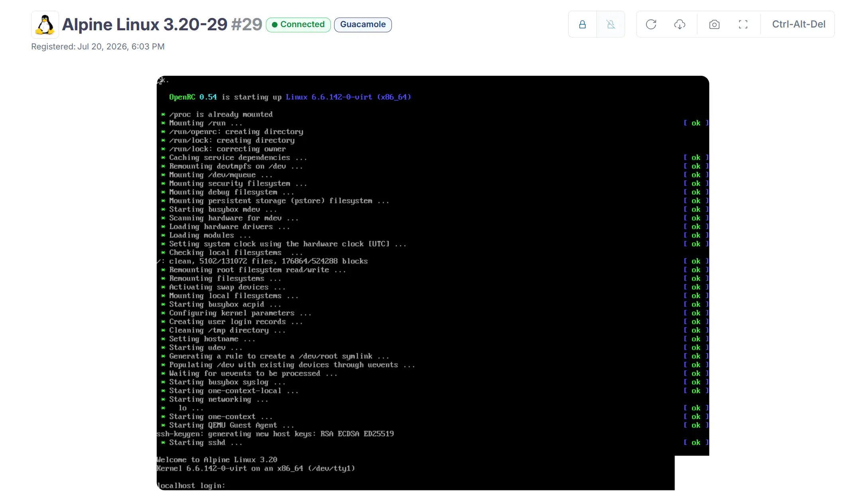
Task: Click "/run/lock: correcting owner" line
Action: [x=227, y=149]
